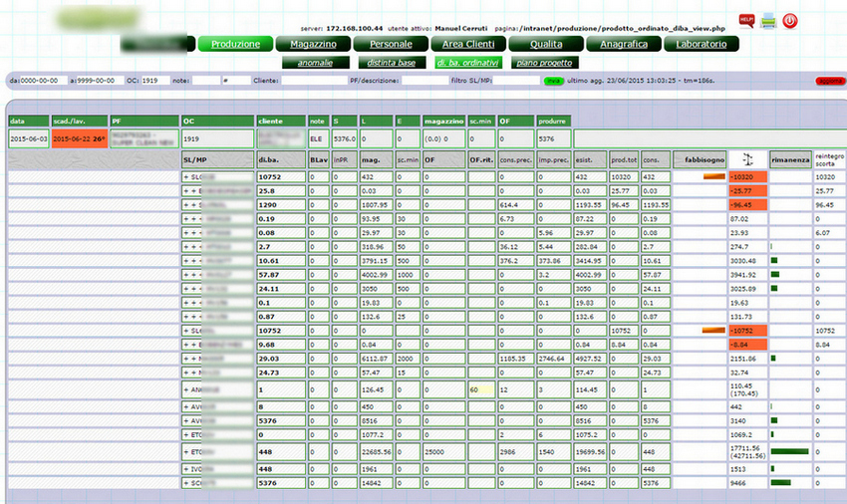This screenshot has width=847, height=504.
Task: Click the red power logout icon
Action: point(789,20)
